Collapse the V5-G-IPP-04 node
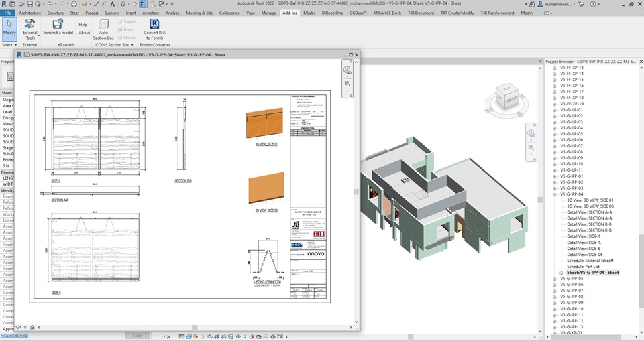Image resolution: width=644 pixels, height=341 pixels. (x=554, y=194)
